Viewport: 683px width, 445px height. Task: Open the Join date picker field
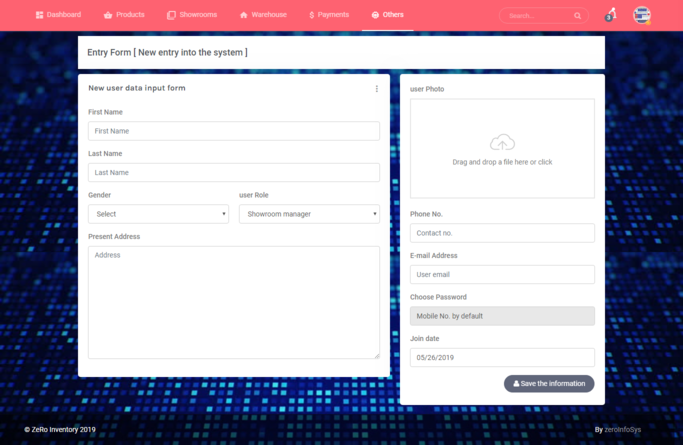coord(502,357)
